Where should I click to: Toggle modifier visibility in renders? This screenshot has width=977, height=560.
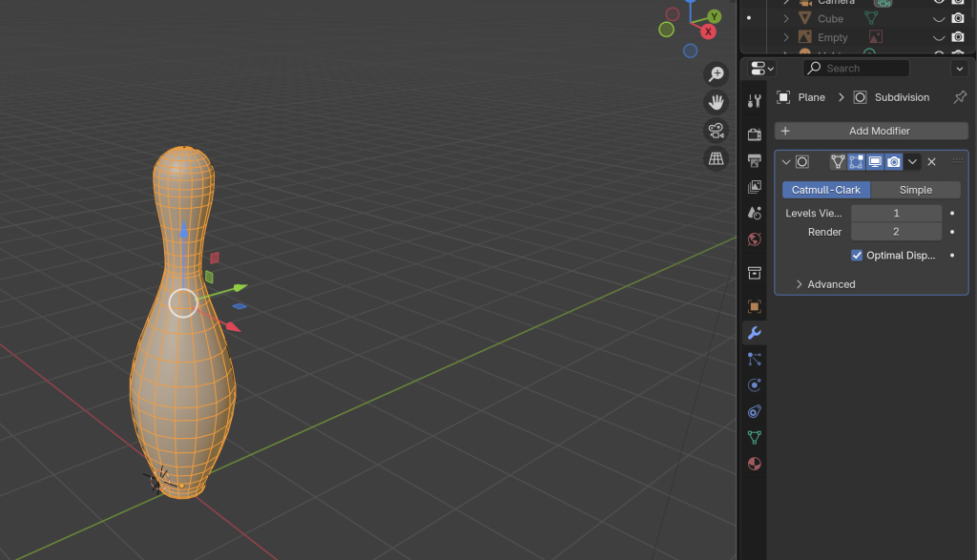[893, 162]
